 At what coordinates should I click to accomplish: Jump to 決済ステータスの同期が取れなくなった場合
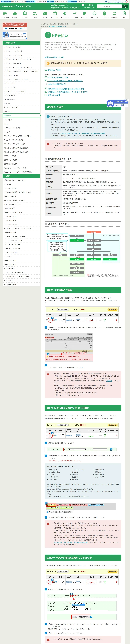click(65, 89)
